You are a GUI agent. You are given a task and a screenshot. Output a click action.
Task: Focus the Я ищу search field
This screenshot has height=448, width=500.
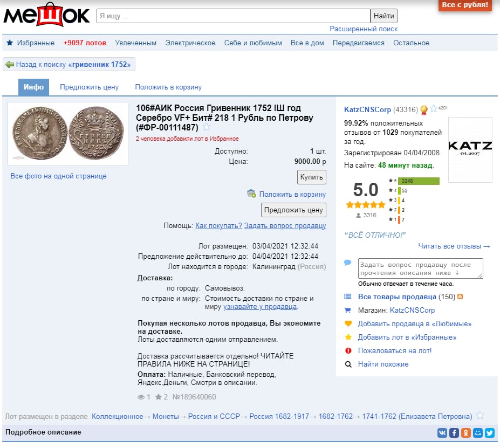pyautogui.click(x=233, y=16)
